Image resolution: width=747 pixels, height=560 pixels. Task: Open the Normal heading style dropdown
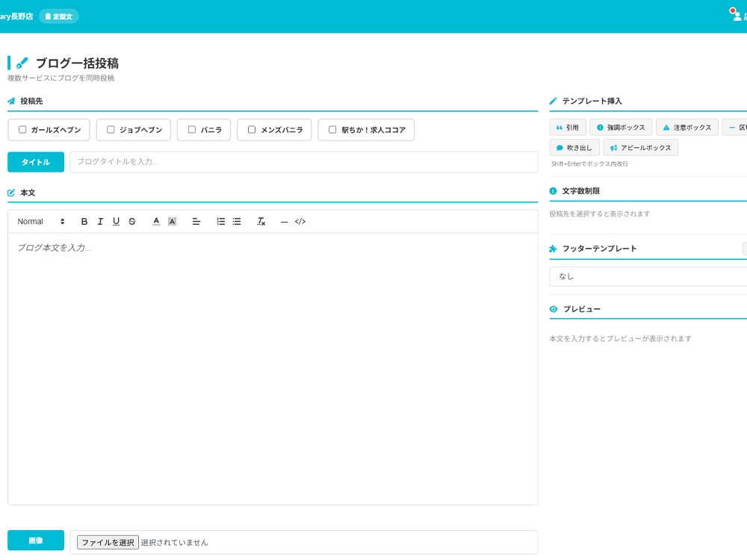[41, 222]
